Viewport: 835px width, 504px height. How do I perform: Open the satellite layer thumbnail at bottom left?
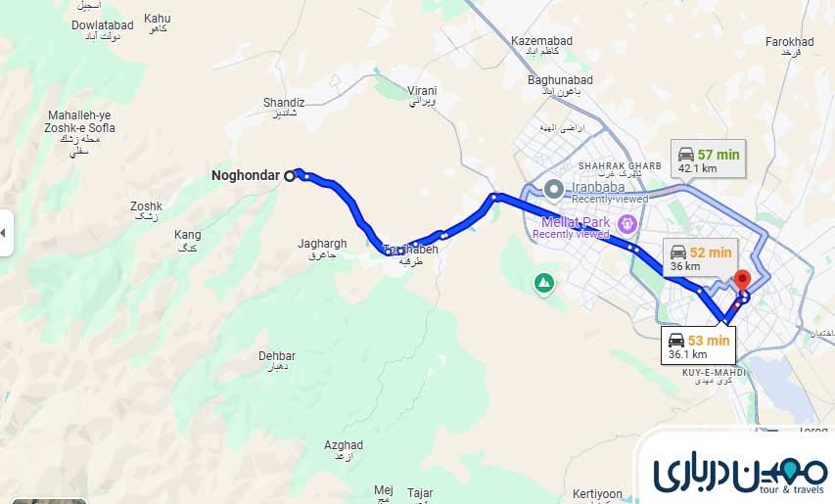click(x=49, y=501)
